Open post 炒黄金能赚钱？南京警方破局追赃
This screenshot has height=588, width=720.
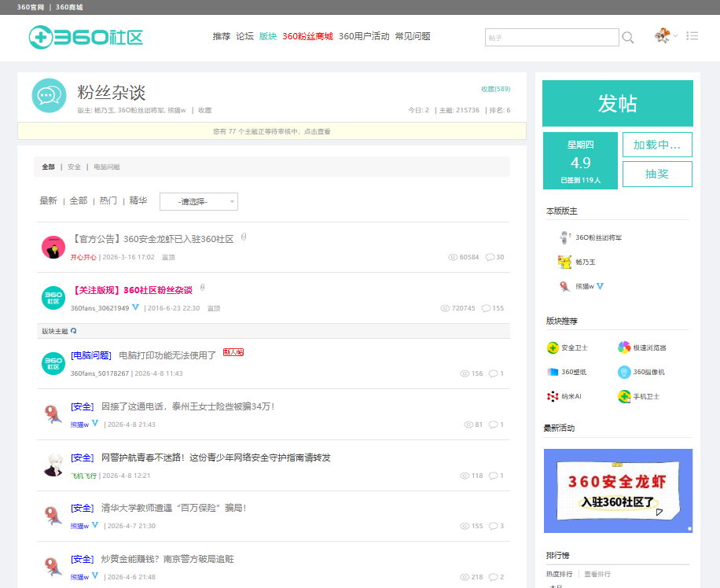point(167,559)
